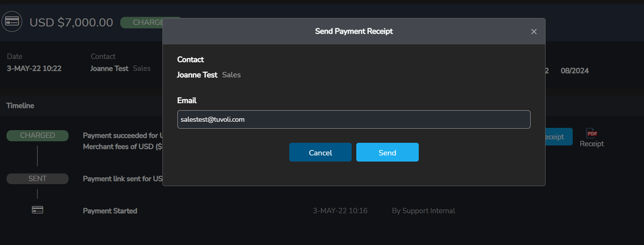
Task: Click the 3-MAY-22 10:22 date value
Action: coord(34,69)
